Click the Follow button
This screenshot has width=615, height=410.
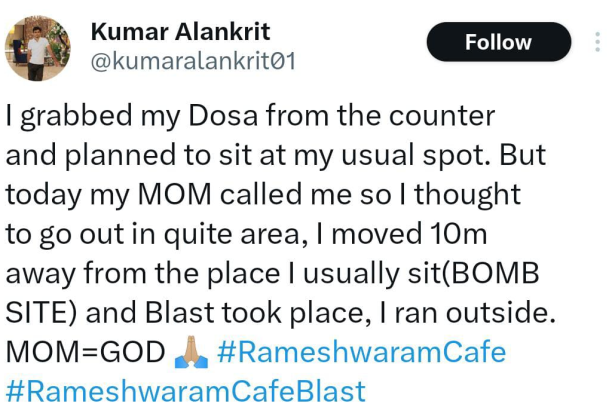click(498, 42)
